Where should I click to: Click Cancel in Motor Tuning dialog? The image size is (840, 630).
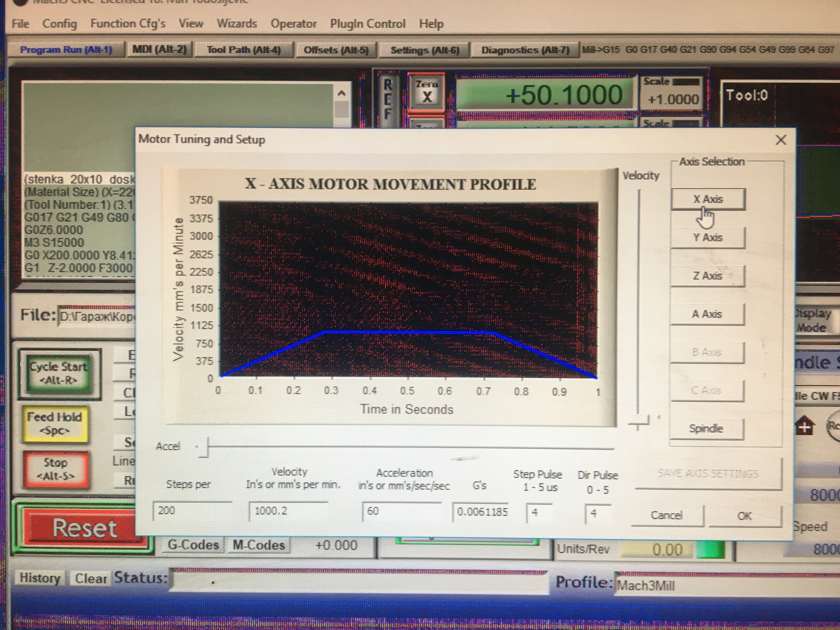pyautogui.click(x=666, y=515)
